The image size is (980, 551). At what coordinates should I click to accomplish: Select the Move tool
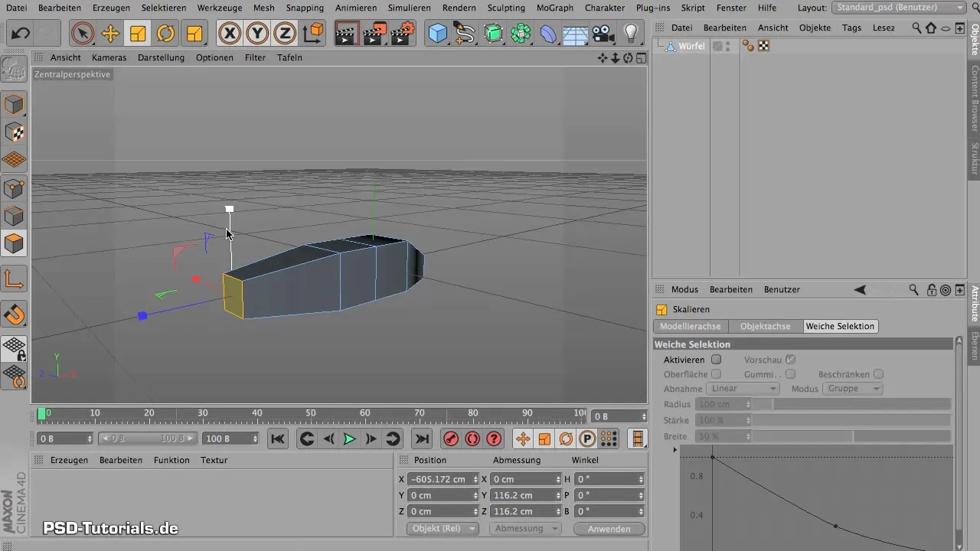pyautogui.click(x=110, y=34)
